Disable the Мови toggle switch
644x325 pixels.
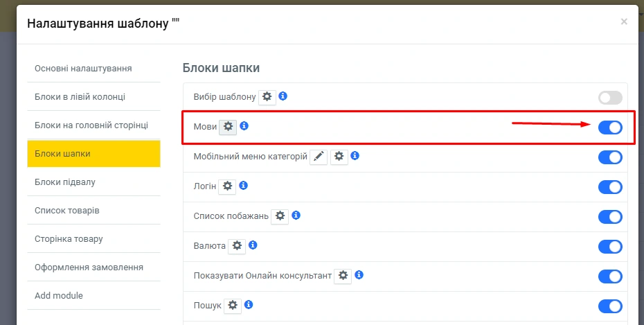click(x=610, y=128)
